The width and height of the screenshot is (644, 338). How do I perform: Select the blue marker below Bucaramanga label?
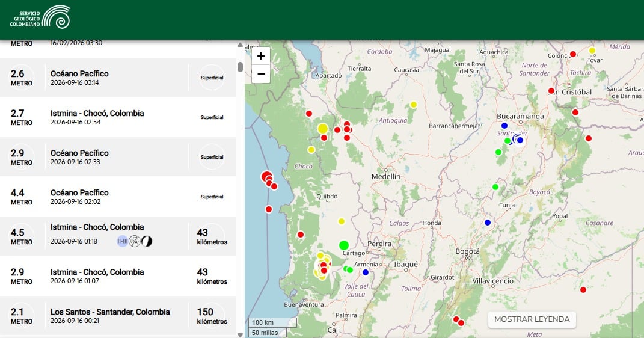(504, 126)
